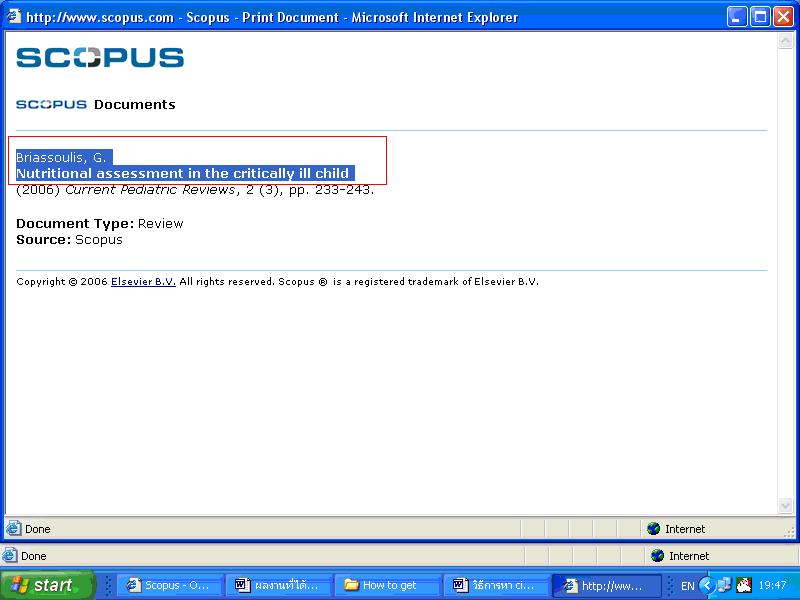Click the EN language indicator
800x600 pixels.
click(687, 586)
